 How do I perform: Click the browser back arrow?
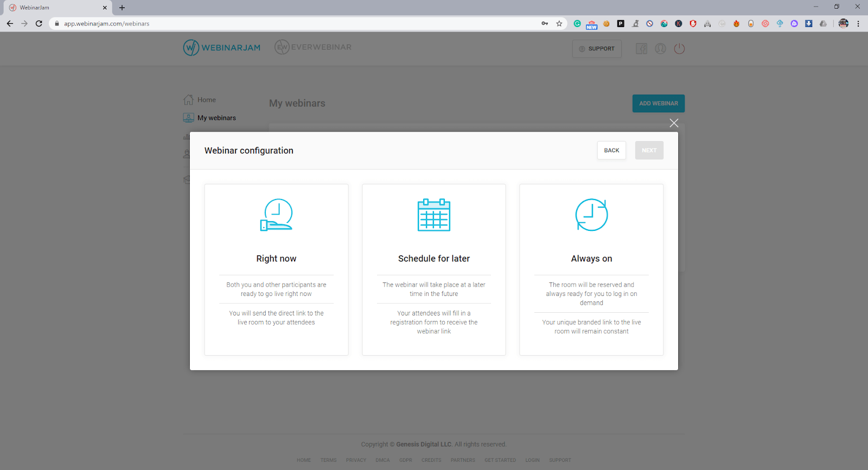coord(10,23)
